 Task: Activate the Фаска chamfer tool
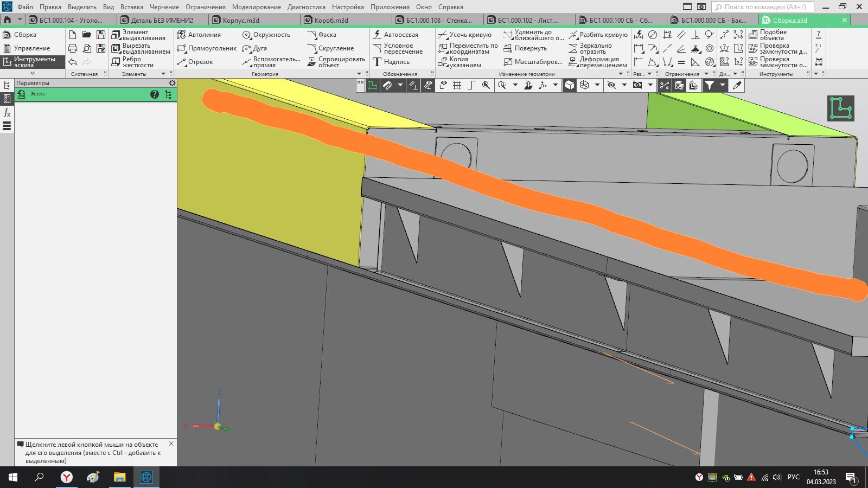pyautogui.click(x=322, y=35)
